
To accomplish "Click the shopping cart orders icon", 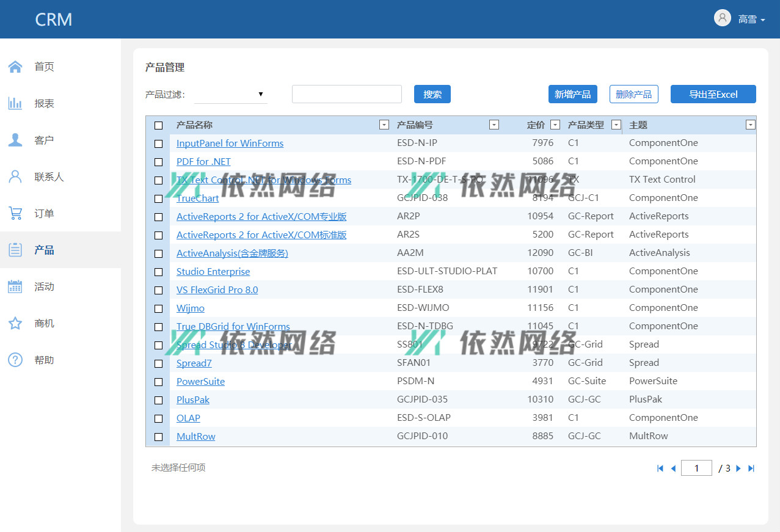I will pyautogui.click(x=15, y=213).
